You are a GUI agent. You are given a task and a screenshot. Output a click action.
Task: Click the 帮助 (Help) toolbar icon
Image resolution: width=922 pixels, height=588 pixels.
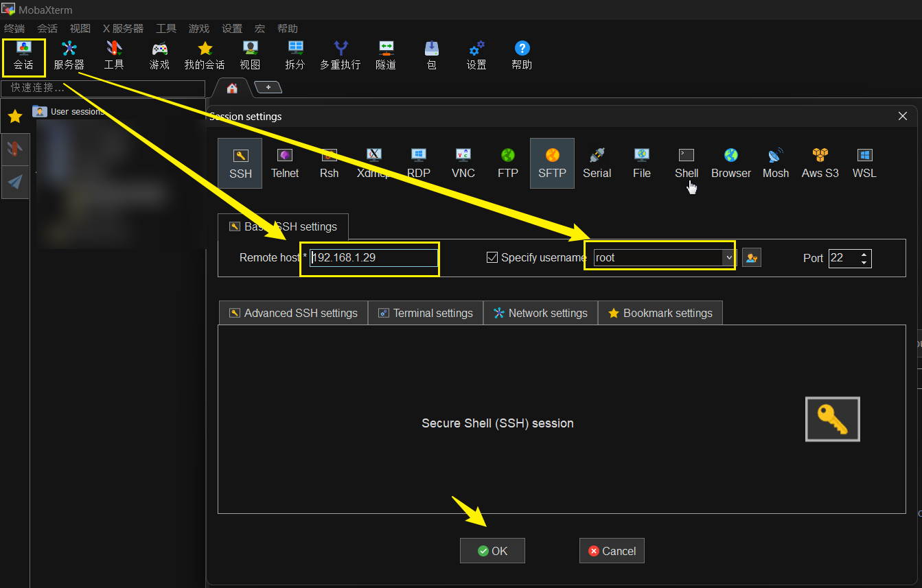click(x=522, y=56)
